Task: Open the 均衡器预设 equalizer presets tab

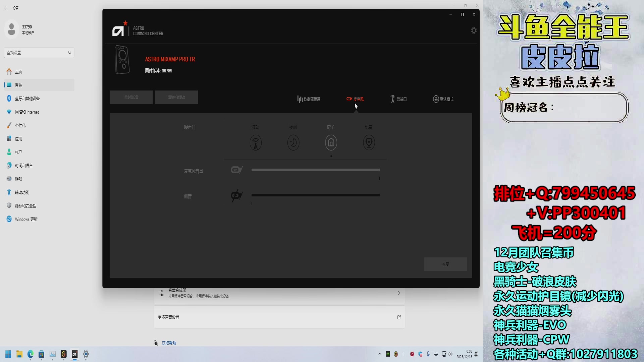Action: coord(309,99)
